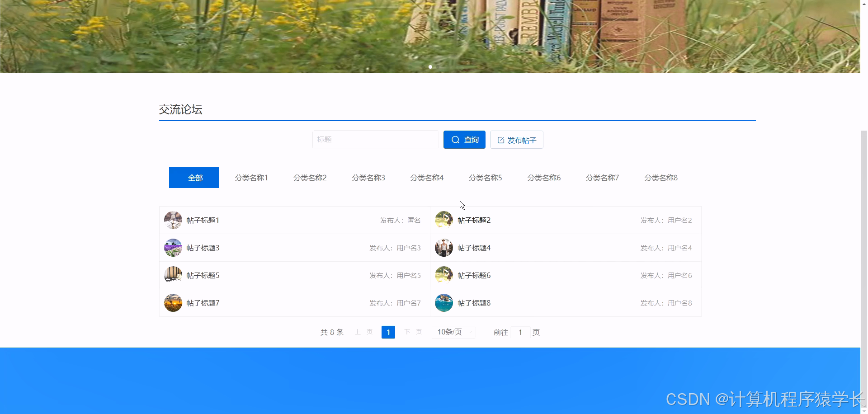This screenshot has height=414, width=868.
Task: Select the carousel indicator dot below the banner
Action: pyautogui.click(x=430, y=66)
